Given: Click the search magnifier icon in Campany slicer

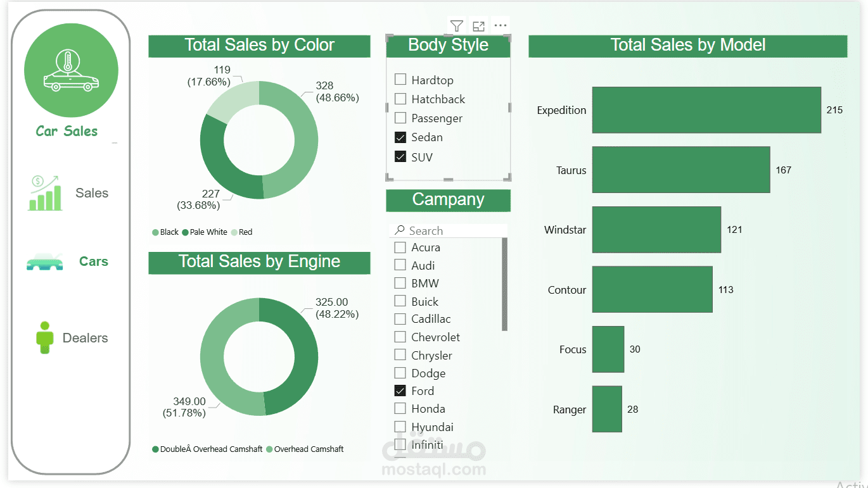Looking at the screenshot, I should (399, 230).
